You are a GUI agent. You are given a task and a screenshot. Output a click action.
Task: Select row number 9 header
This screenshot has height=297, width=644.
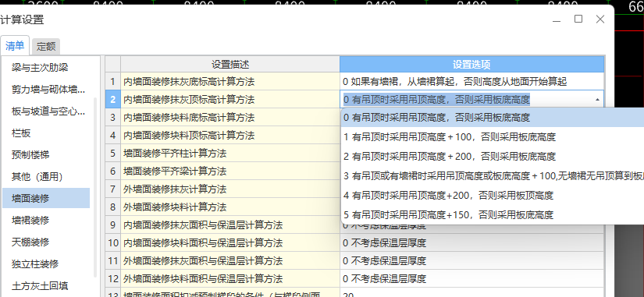(113, 225)
